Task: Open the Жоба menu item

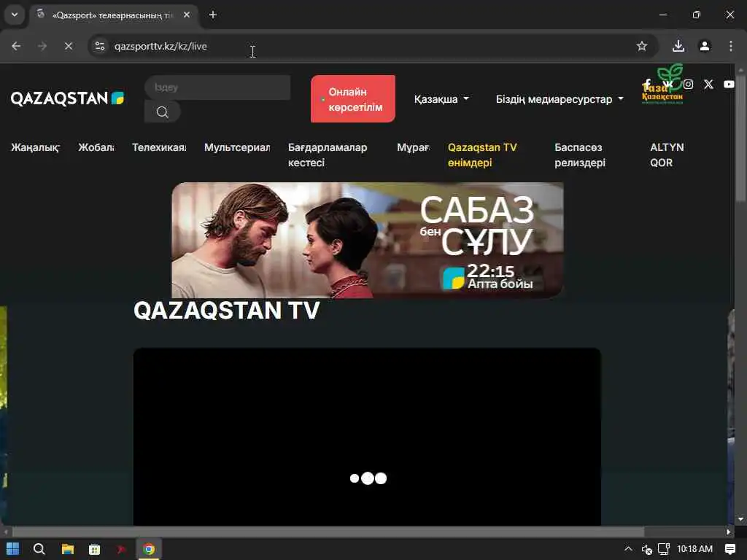Action: point(96,147)
